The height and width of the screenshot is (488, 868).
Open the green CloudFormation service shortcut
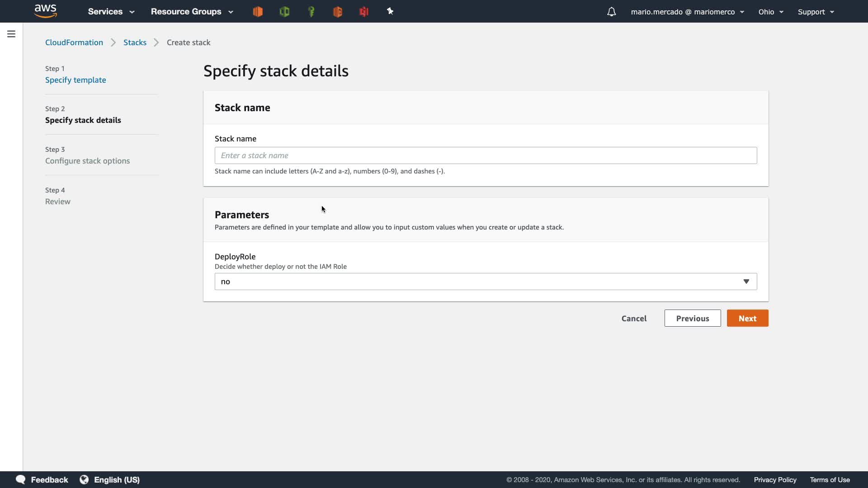284,12
